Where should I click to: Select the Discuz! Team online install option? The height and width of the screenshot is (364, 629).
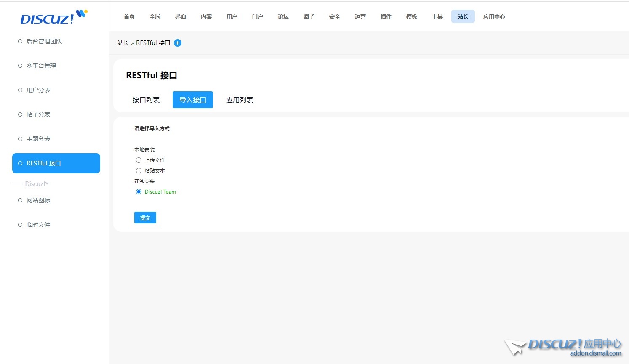coord(139,192)
